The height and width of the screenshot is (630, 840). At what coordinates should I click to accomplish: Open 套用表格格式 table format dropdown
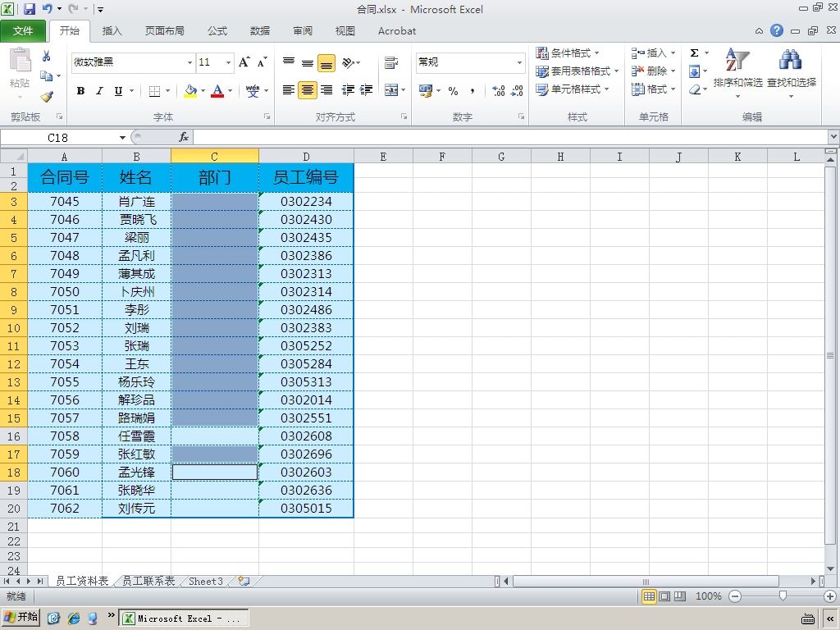pyautogui.click(x=577, y=71)
